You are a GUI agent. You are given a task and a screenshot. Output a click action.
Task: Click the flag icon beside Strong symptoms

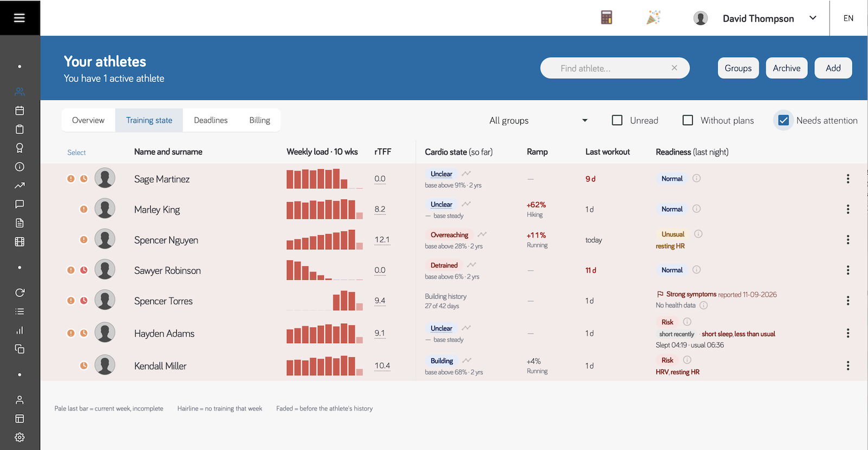[x=660, y=294]
